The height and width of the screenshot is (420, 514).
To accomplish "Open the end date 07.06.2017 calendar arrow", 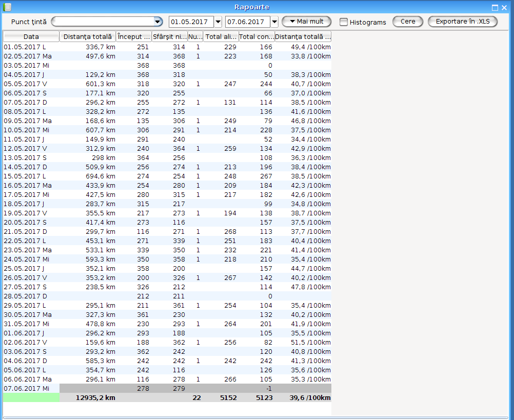I will click(274, 22).
